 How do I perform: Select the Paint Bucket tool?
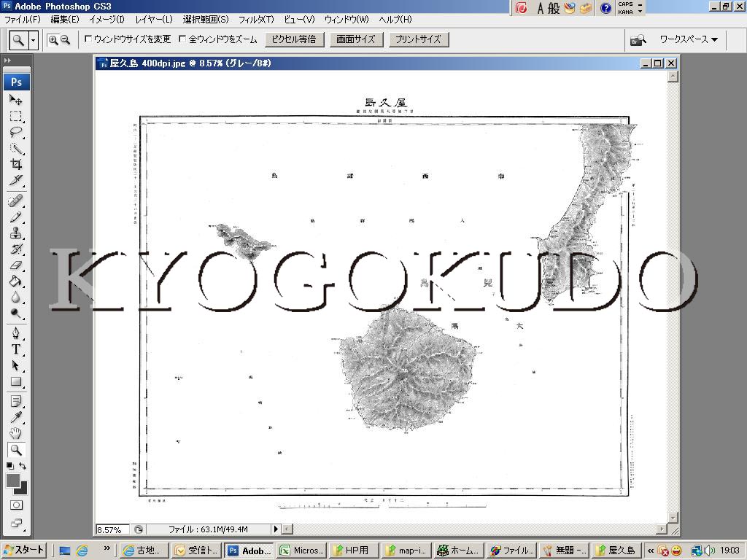(x=16, y=281)
